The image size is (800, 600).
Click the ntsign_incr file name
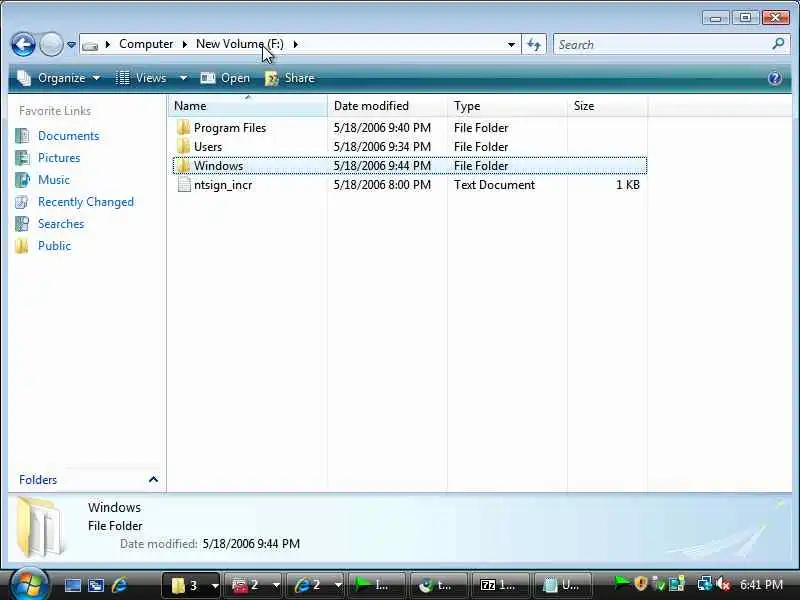[223, 185]
